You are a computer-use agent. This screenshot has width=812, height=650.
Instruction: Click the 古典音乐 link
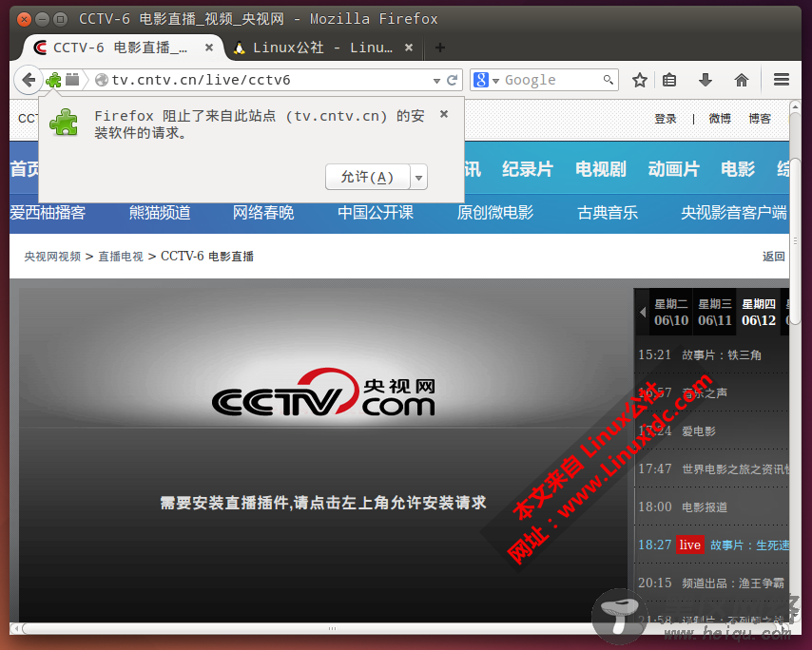[x=608, y=213]
